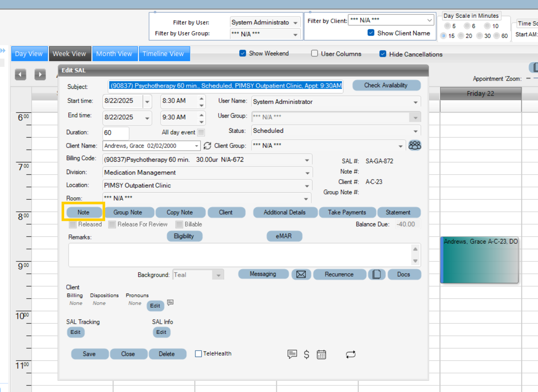Click the Check Availability button
This screenshot has width=538, height=392.
(386, 85)
